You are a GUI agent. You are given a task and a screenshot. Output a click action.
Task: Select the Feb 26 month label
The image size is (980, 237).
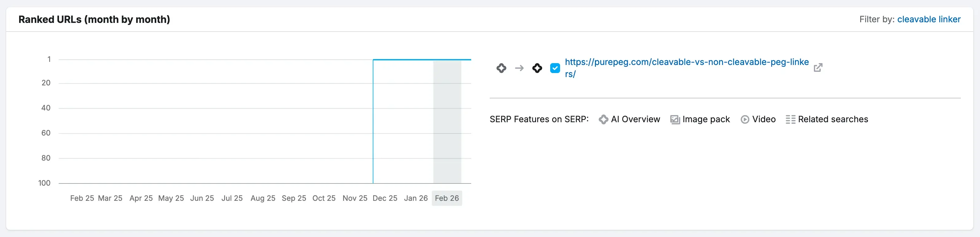(x=447, y=198)
